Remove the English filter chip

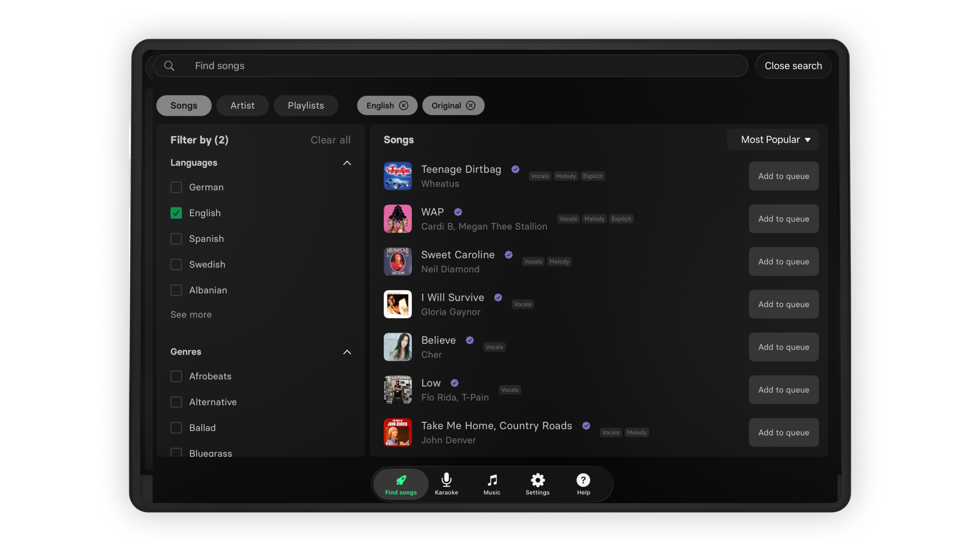(x=404, y=106)
